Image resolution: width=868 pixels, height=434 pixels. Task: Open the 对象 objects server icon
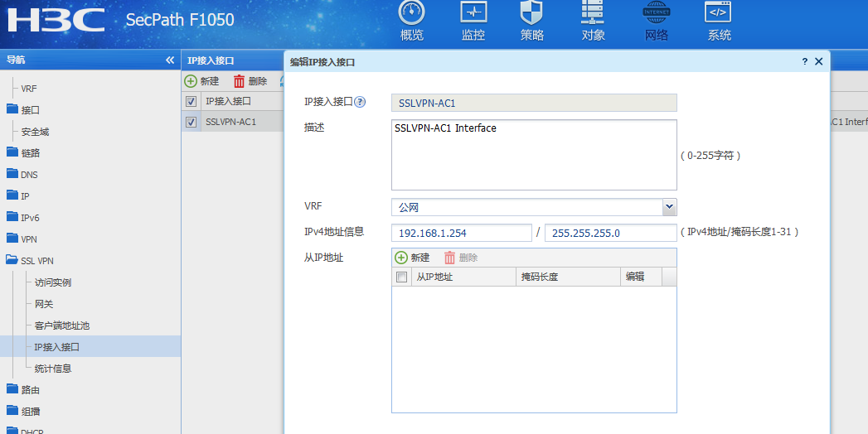click(x=592, y=12)
